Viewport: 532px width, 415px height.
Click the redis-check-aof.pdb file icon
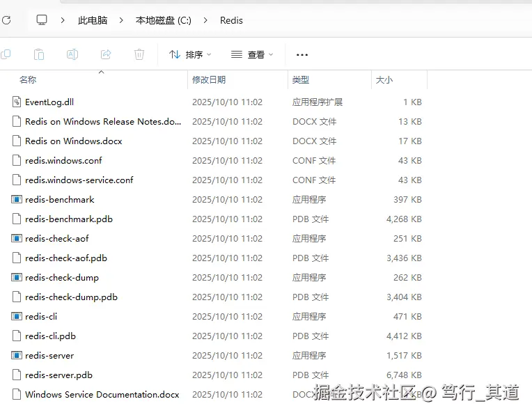[17, 258]
